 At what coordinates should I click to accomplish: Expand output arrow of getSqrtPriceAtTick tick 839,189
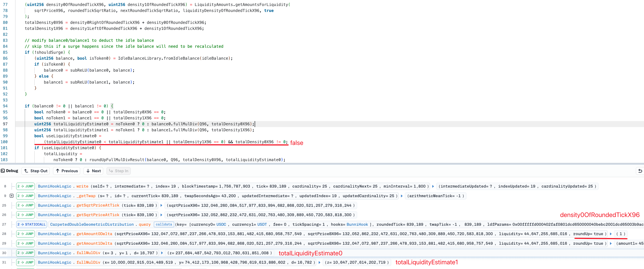click(x=161, y=205)
